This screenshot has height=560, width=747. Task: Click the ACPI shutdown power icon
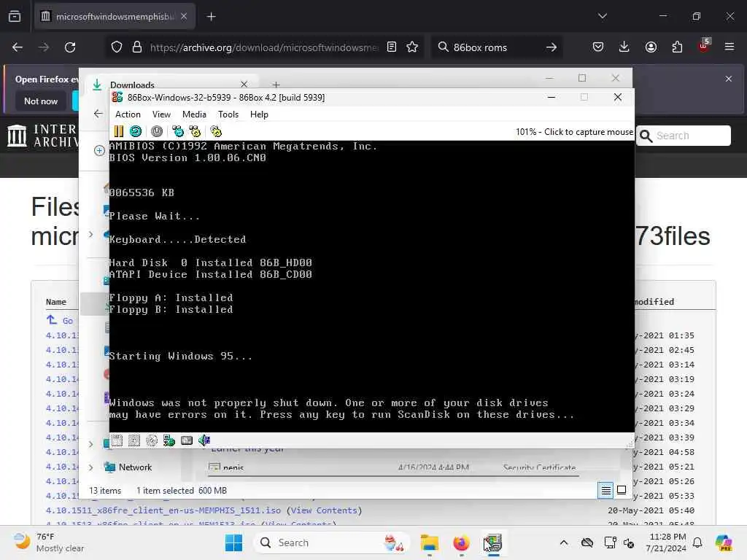(157, 131)
